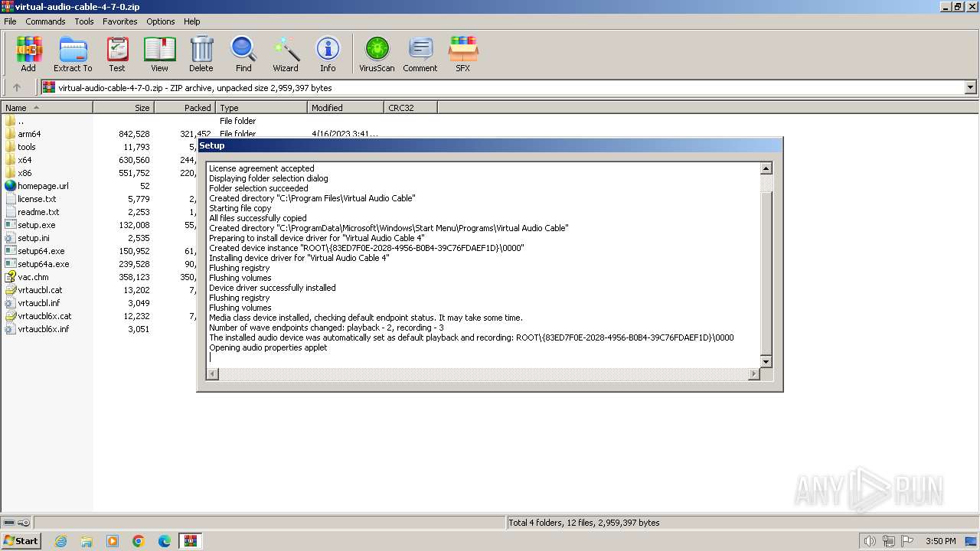
Task: Click WinRAR taskbar button
Action: pos(191,541)
